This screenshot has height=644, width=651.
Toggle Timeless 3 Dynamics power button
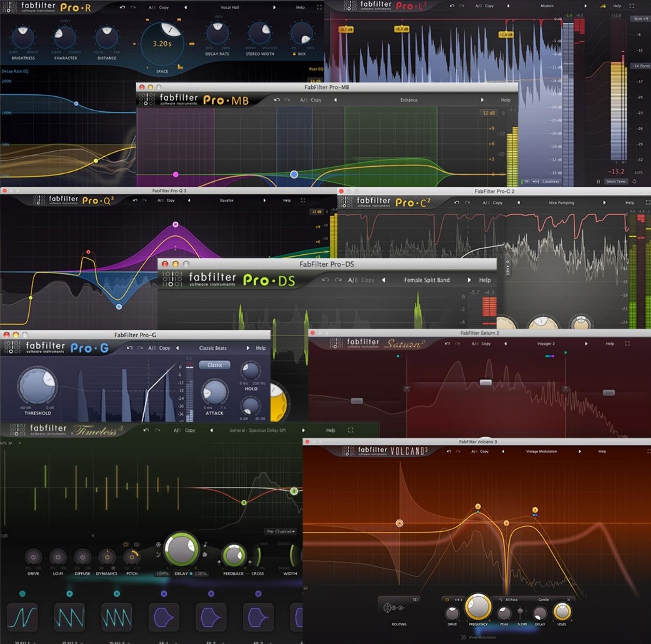point(107,557)
